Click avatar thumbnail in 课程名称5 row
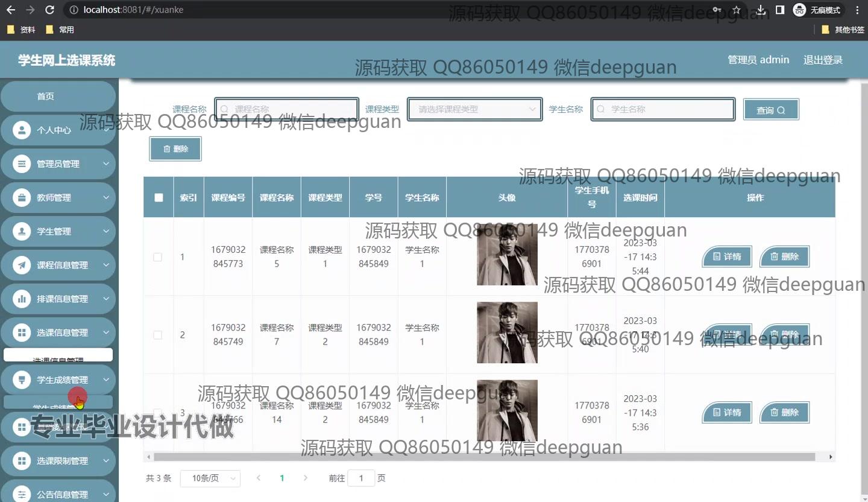Screen dimensions: 868x502 click(x=507, y=255)
